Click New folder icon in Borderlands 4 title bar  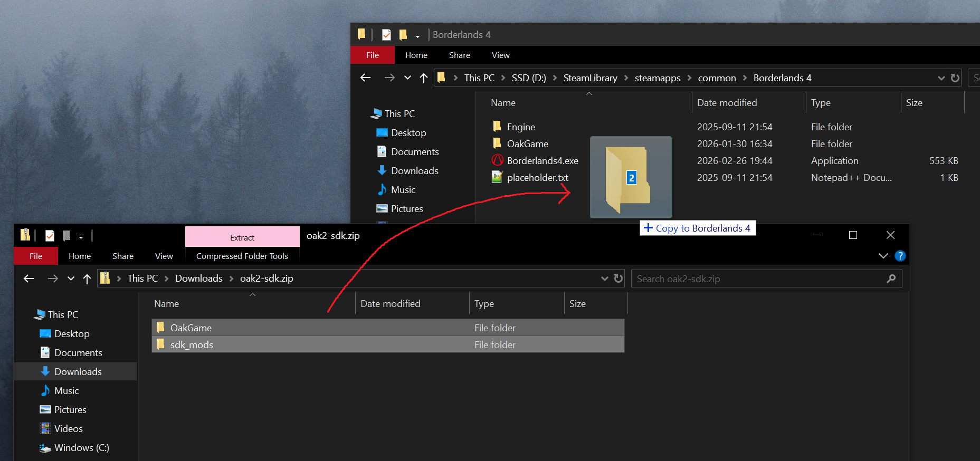click(403, 35)
